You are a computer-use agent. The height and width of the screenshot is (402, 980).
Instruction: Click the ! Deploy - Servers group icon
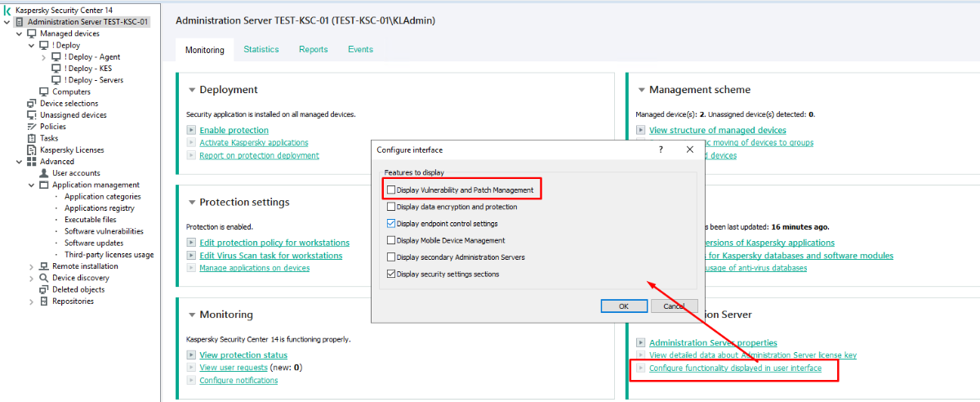56,80
